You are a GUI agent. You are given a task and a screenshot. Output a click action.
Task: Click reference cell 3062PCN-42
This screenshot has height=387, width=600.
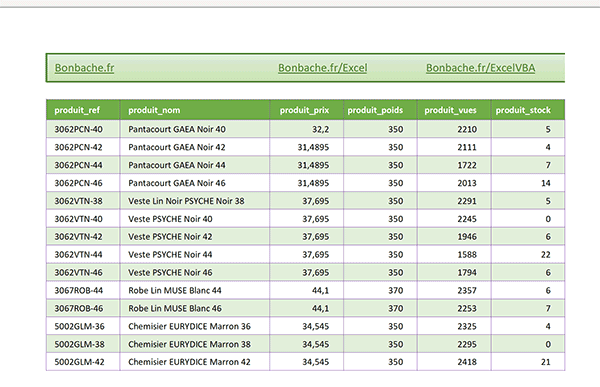83,147
